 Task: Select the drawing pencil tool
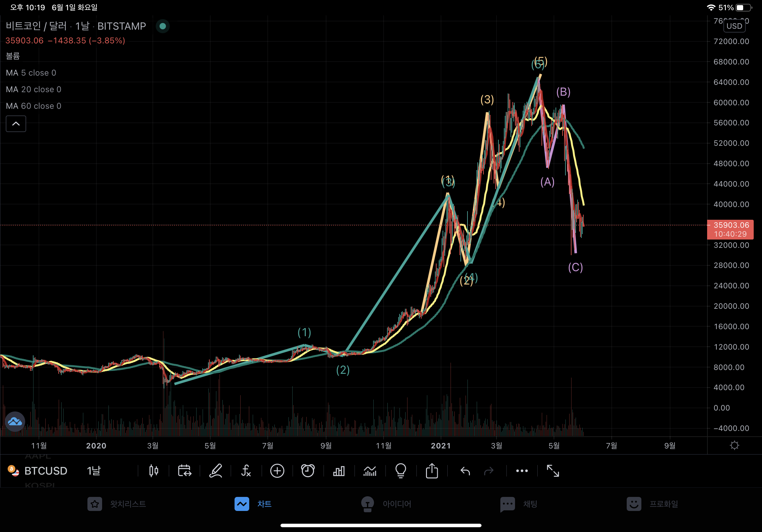(x=215, y=471)
